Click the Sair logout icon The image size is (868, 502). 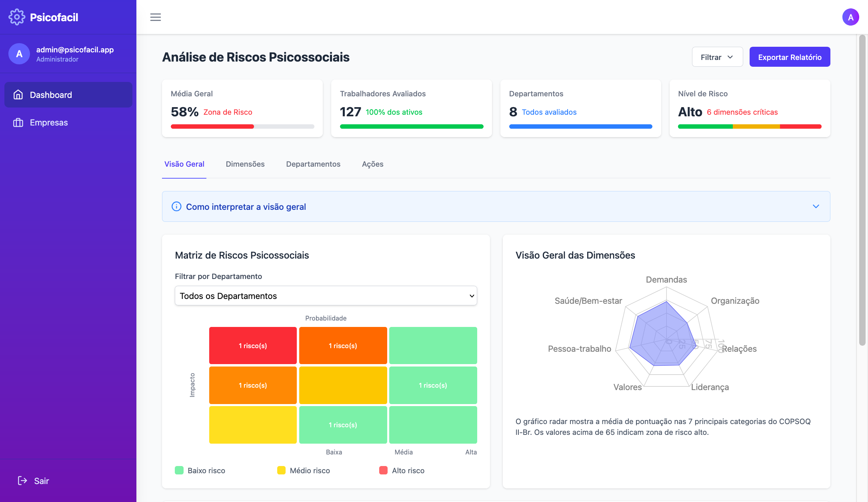click(x=22, y=480)
